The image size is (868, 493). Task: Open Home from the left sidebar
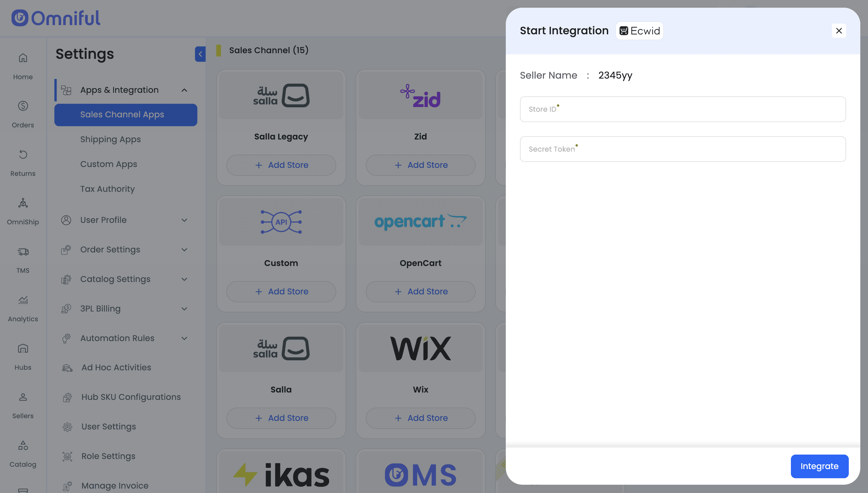pos(23,58)
